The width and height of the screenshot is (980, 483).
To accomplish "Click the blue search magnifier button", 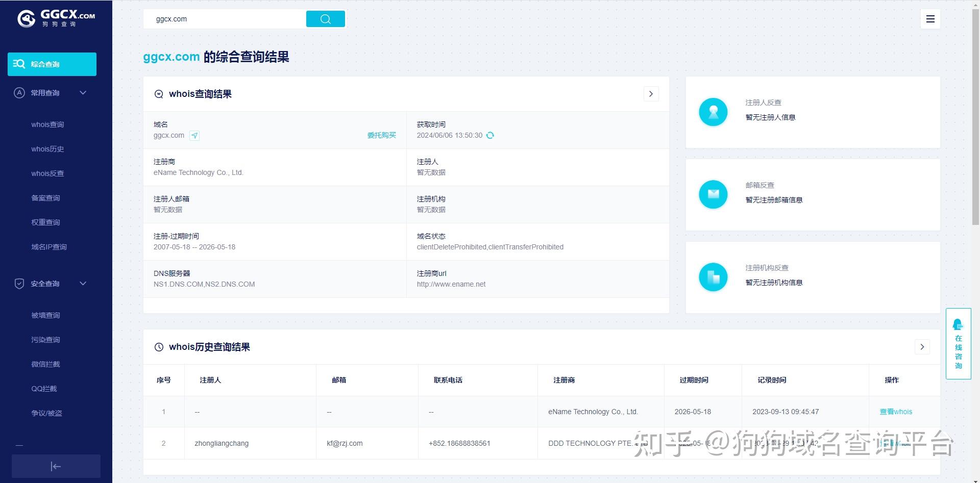I will [x=326, y=19].
